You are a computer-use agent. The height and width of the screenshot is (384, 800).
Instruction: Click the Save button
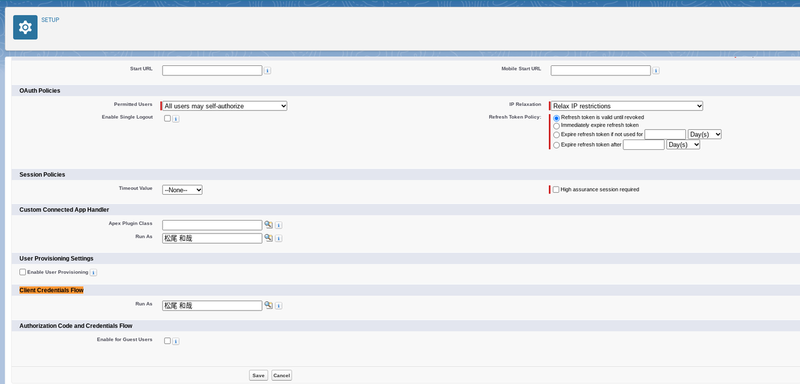click(x=259, y=375)
